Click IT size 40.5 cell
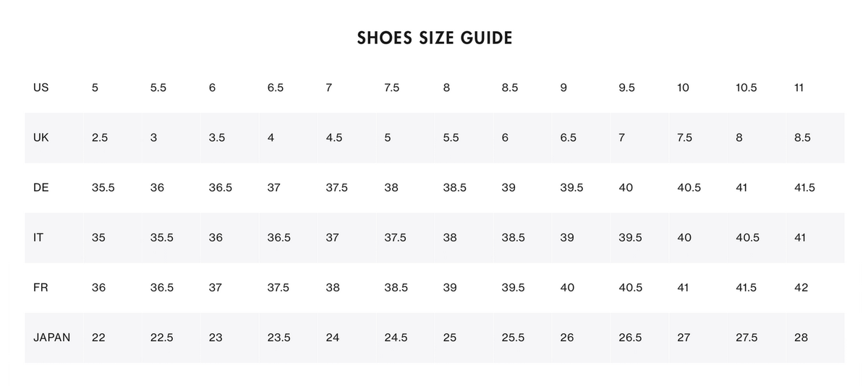868x386 pixels. tap(747, 237)
